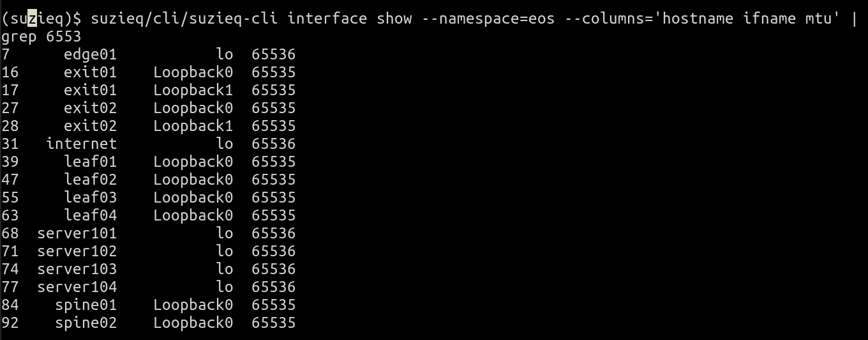Screen dimensions: 868x340
Task: Click the internet hostname in row 31
Action: (x=81, y=144)
